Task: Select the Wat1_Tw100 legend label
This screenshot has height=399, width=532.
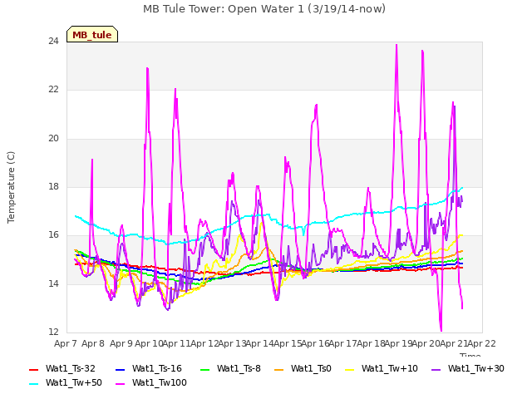Action: point(160,382)
